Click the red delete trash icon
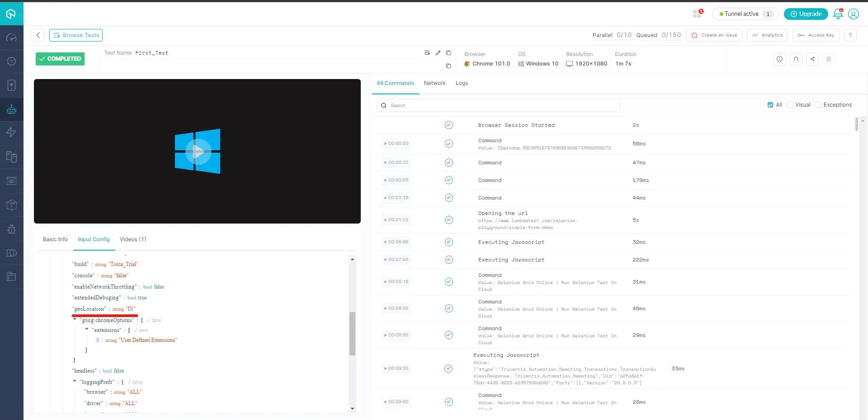 tap(828, 59)
